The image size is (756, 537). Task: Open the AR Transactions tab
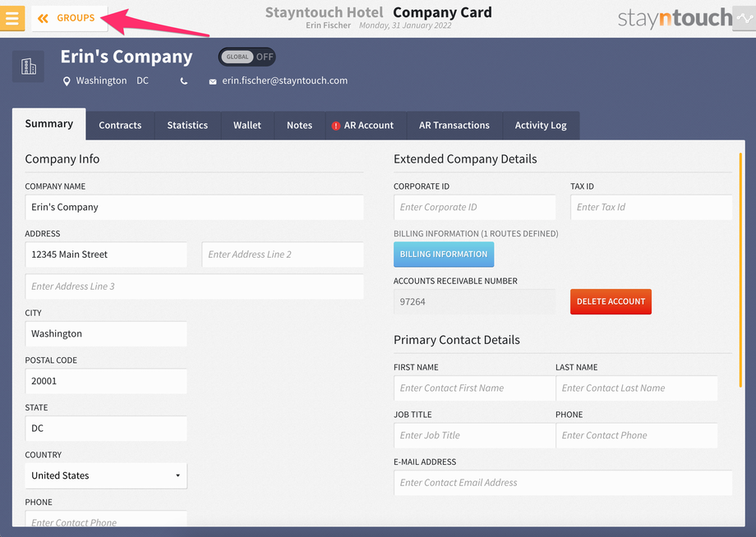454,126
